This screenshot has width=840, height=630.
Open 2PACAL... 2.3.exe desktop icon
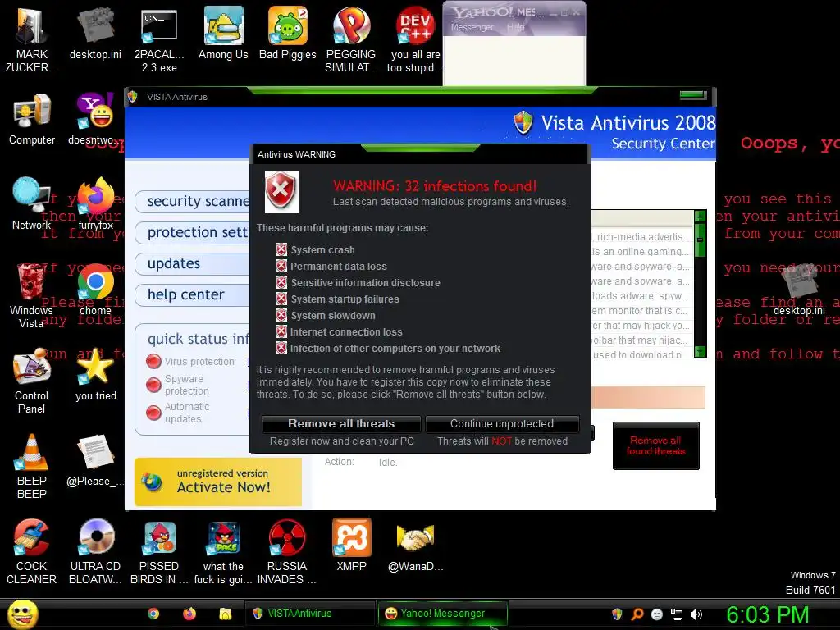click(159, 39)
